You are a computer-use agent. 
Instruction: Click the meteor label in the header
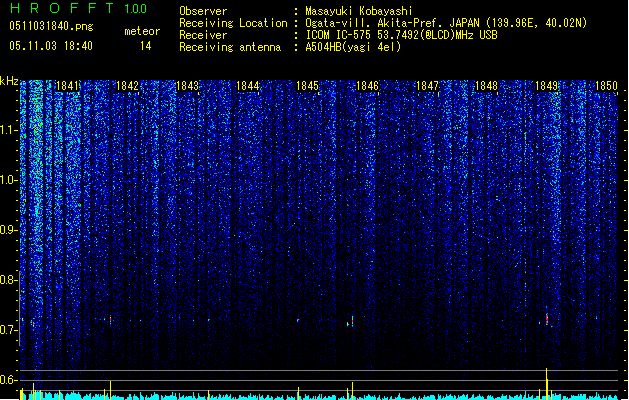click(x=142, y=31)
